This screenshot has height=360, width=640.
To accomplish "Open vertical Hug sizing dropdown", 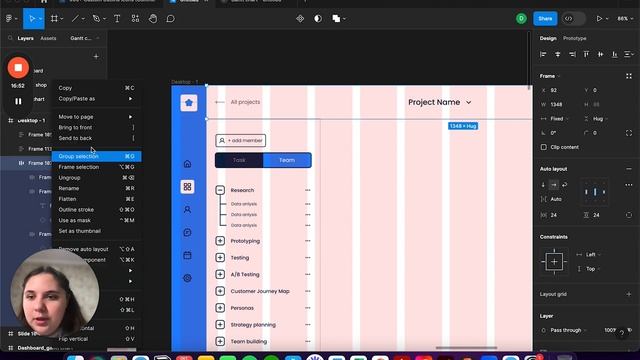I will pos(601,119).
